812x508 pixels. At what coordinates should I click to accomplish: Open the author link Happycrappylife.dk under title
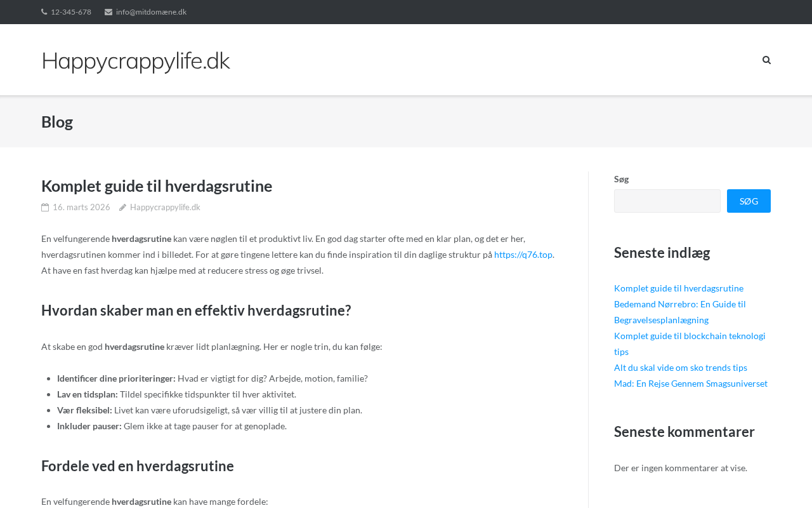[x=165, y=207]
